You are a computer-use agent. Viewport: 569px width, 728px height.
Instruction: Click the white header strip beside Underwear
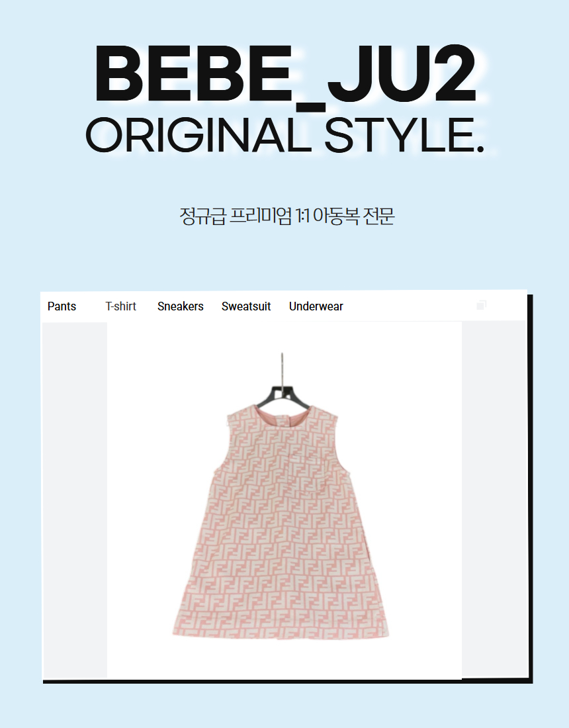tap(408, 306)
